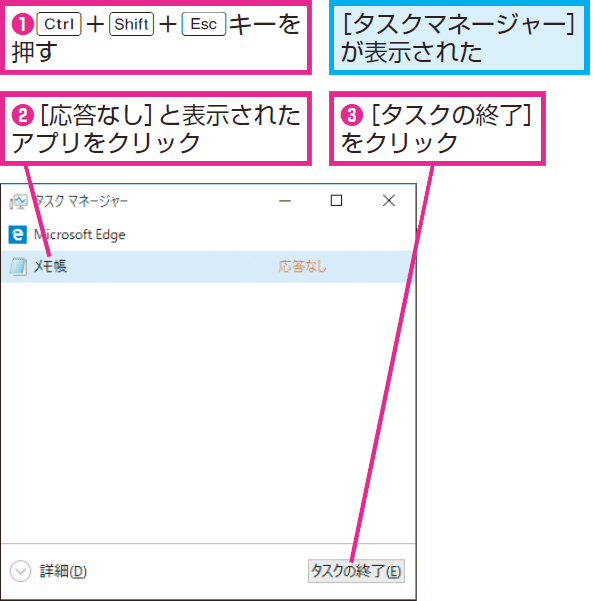
Task: Click the circled down-arrow beside 詳細
Action: tap(20, 571)
